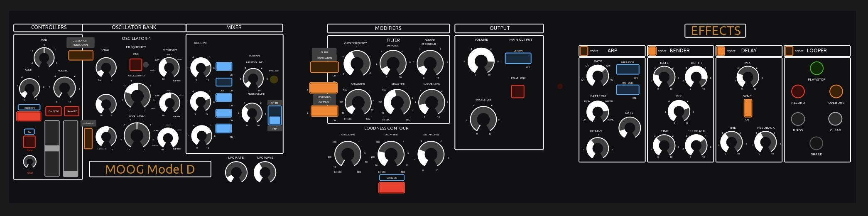Toggle the Oscillator-1 mixer volume On switch
Viewport: 868px width, 216px height.
pos(224,66)
